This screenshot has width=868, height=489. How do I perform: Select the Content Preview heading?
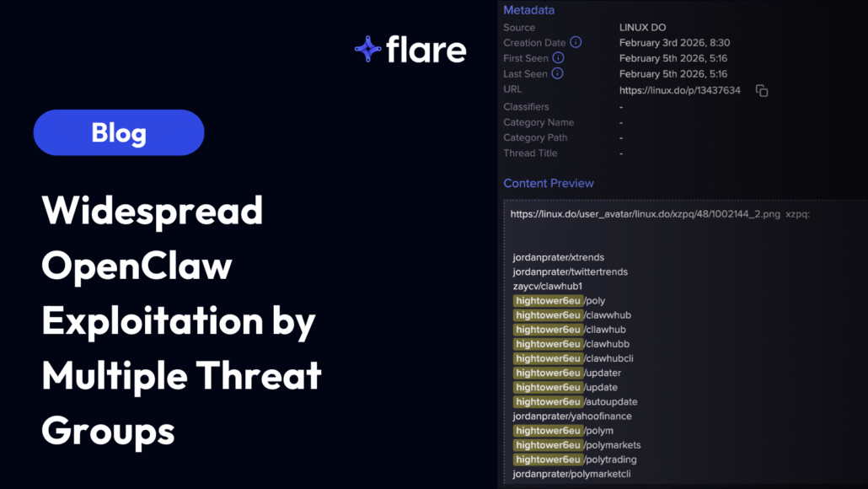[x=549, y=183]
